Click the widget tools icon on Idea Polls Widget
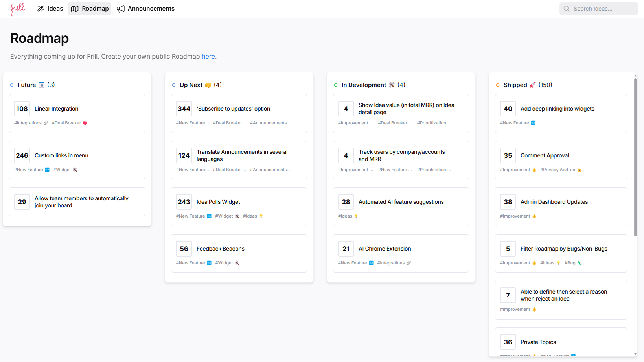 coord(237,216)
